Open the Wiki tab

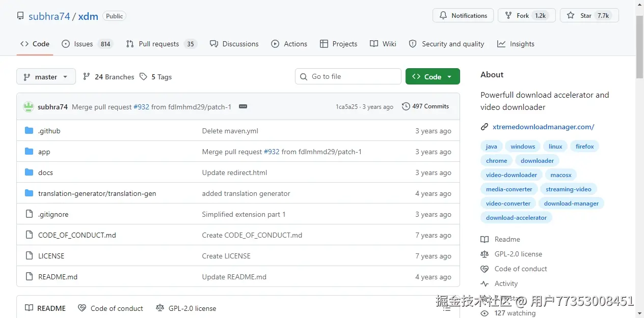tap(383, 44)
